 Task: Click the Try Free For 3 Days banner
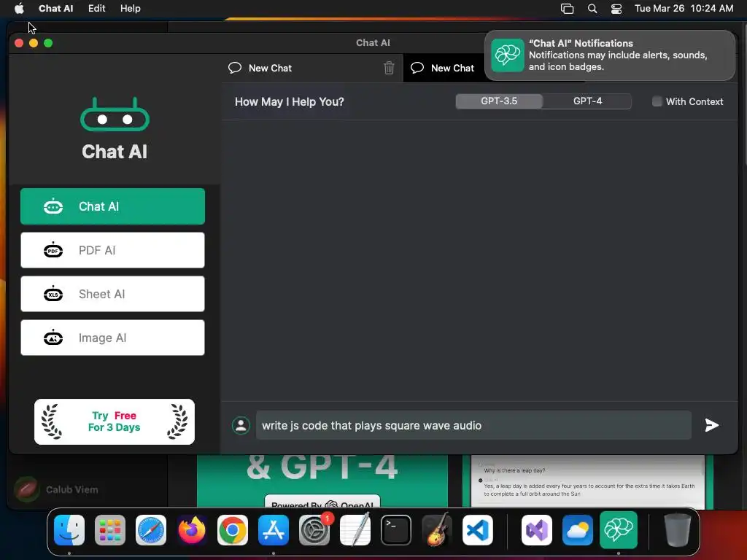point(115,422)
